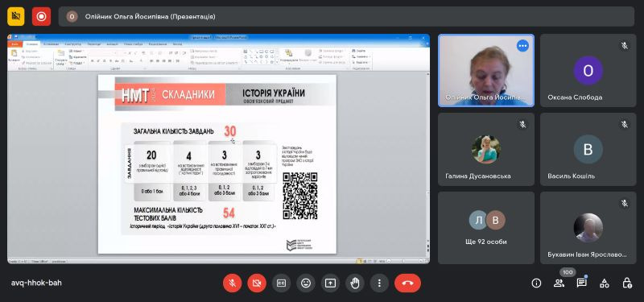Open options on Олійник Ольга video tile

point(522,46)
